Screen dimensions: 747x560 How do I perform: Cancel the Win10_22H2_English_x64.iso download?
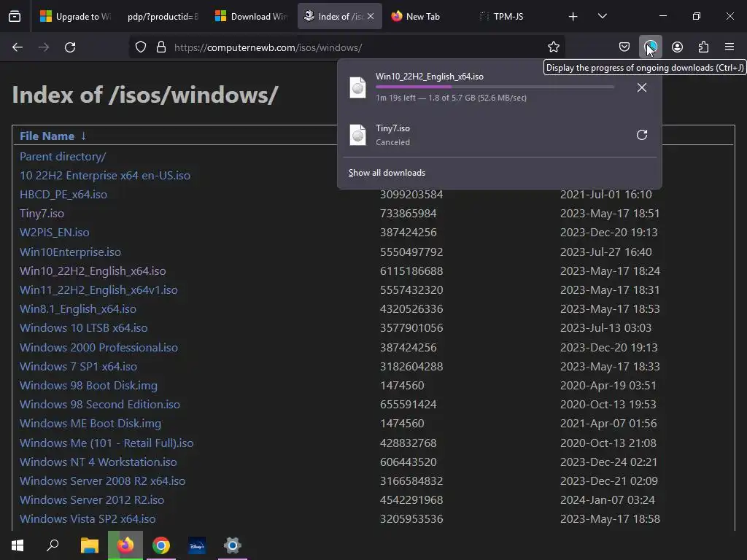click(x=642, y=87)
